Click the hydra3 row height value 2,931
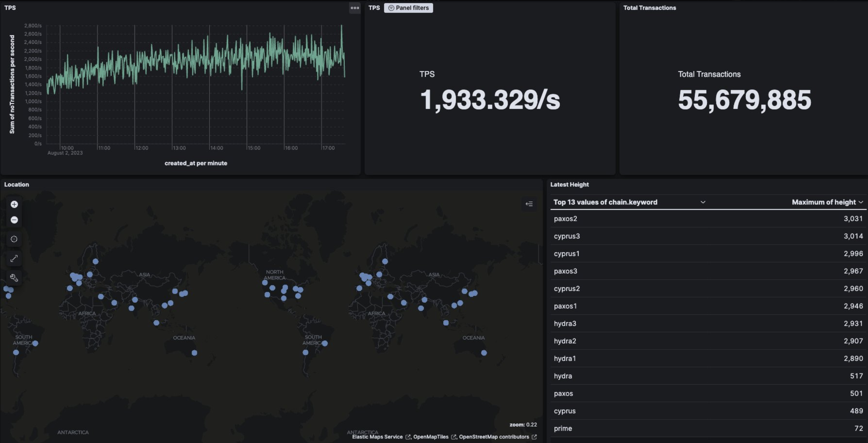868x443 pixels. [x=853, y=324]
